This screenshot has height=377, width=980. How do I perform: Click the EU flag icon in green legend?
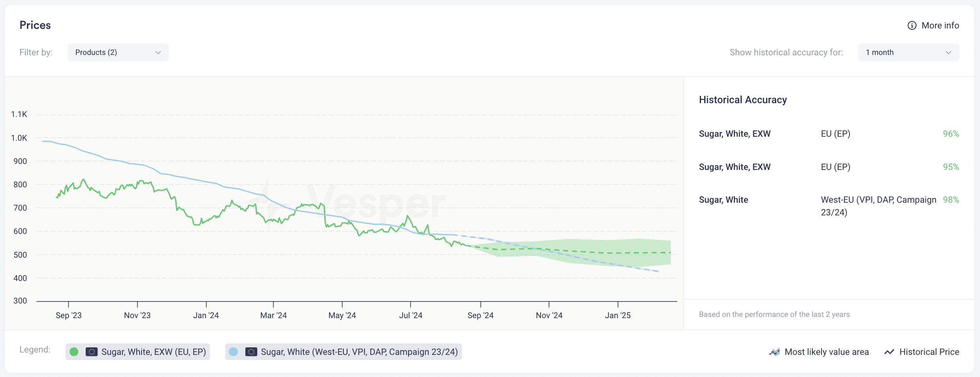[92, 352]
